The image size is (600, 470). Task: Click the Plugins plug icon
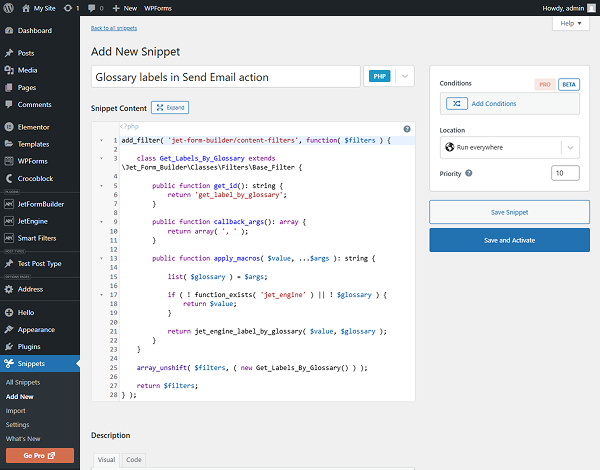9,347
